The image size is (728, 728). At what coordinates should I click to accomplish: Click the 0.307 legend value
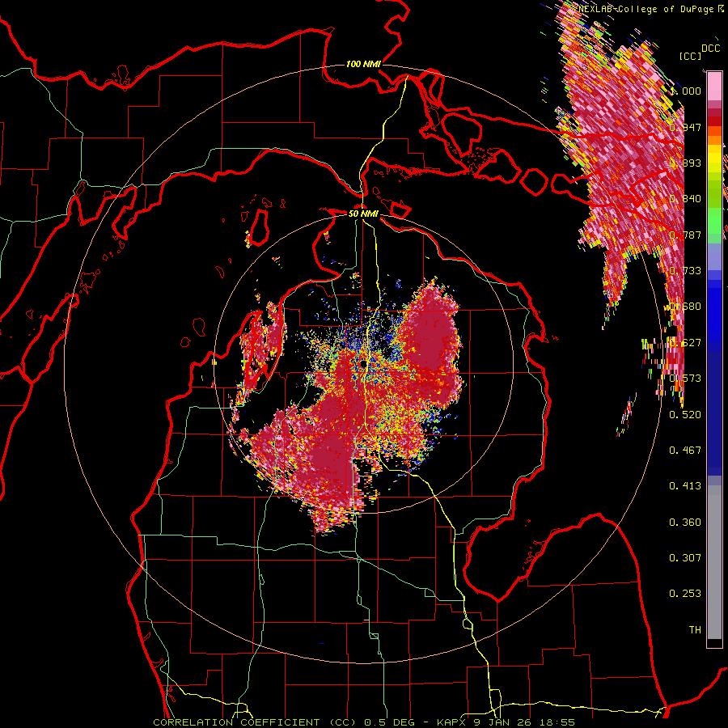coord(685,557)
